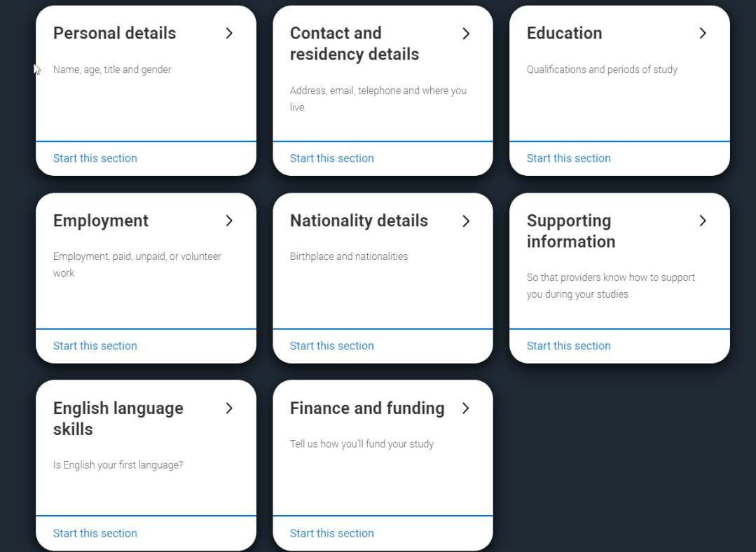This screenshot has height=552, width=756.
Task: Click the Finance and funding title
Action: (367, 408)
